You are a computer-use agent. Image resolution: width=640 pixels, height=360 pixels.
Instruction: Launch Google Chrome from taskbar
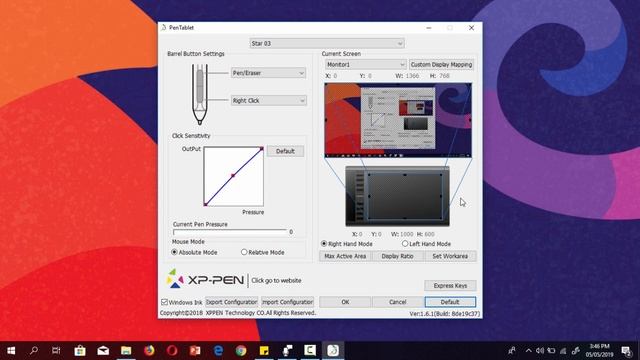[241, 351]
